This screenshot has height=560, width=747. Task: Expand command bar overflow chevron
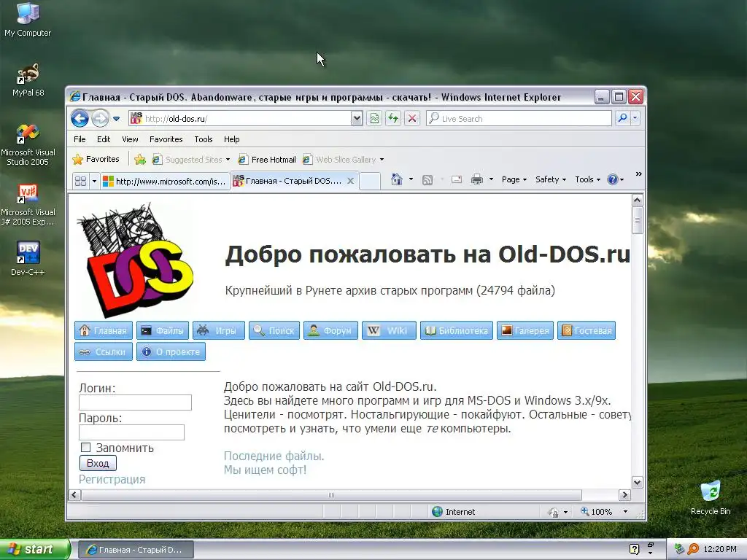(x=638, y=174)
